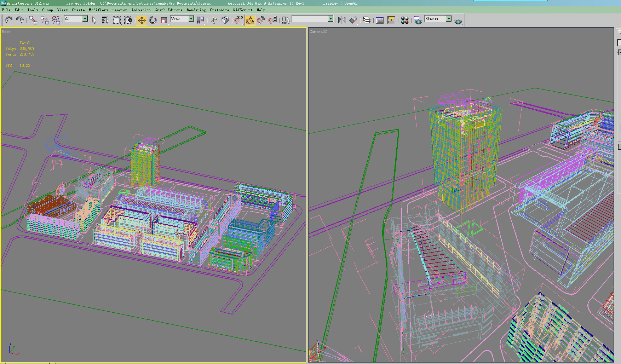Toggle the Angle Snap button

[x=250, y=20]
